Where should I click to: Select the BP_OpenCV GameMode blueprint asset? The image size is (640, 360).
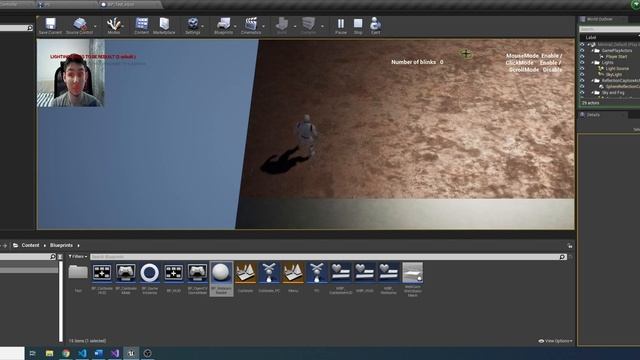click(x=198, y=278)
